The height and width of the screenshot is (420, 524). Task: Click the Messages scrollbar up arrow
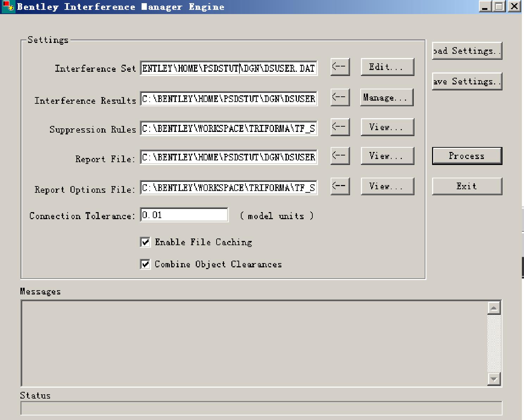click(494, 308)
